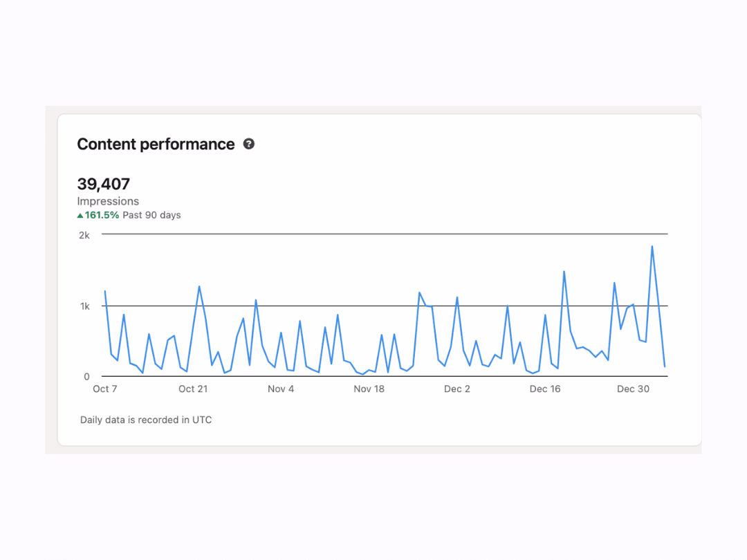Click the highest chart peak near Dec 30

pyautogui.click(x=652, y=247)
